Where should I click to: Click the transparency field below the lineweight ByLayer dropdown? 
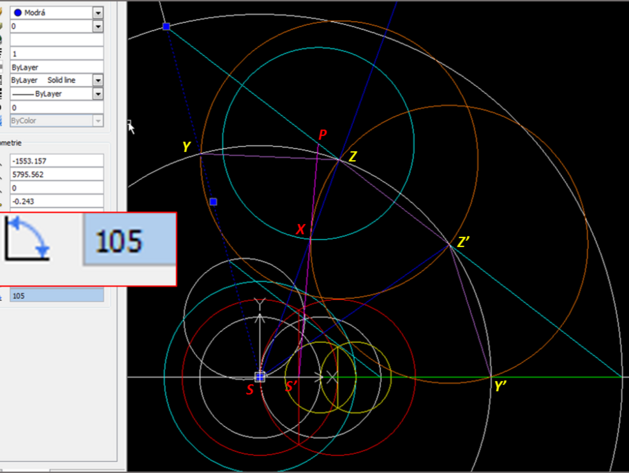tap(57, 108)
